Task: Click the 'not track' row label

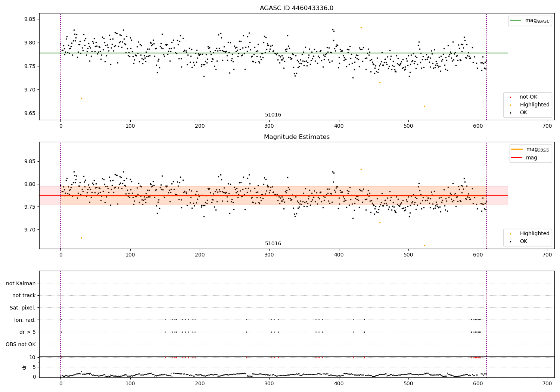Action: (x=24, y=295)
